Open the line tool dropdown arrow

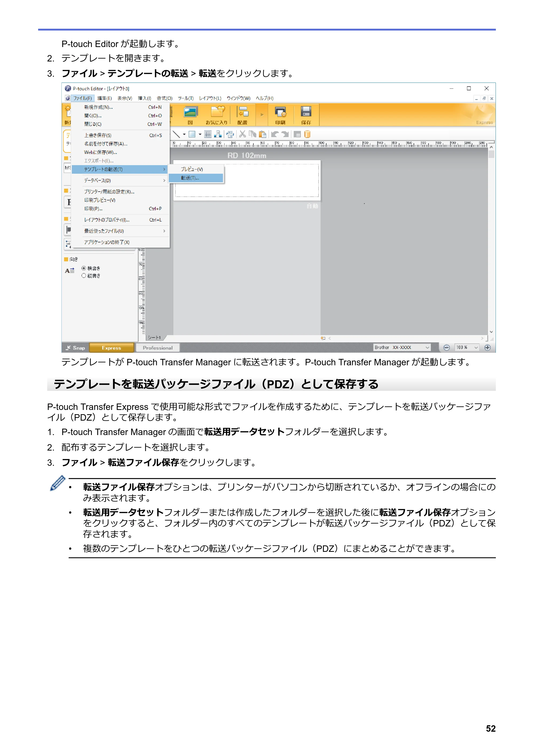[x=184, y=134]
